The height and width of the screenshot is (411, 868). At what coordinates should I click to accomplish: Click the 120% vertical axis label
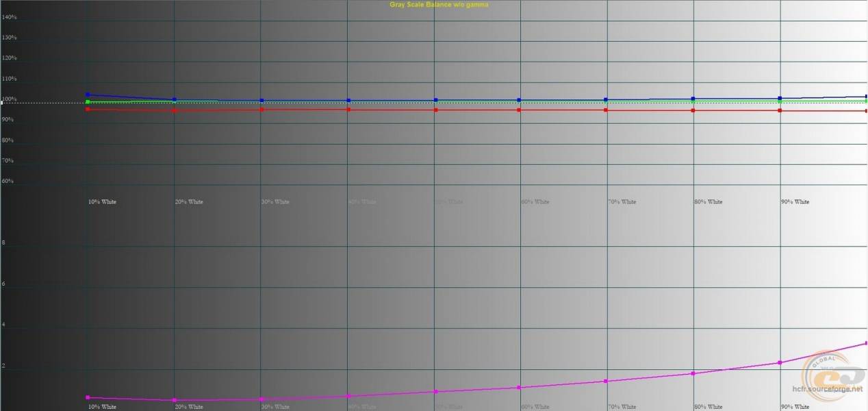coord(10,59)
